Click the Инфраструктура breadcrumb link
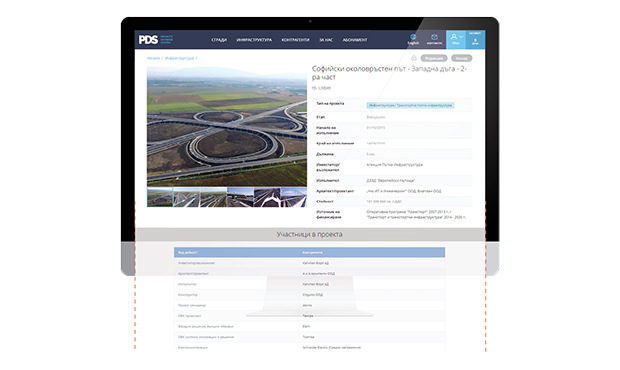The height and width of the screenshot is (370, 620). tap(180, 58)
